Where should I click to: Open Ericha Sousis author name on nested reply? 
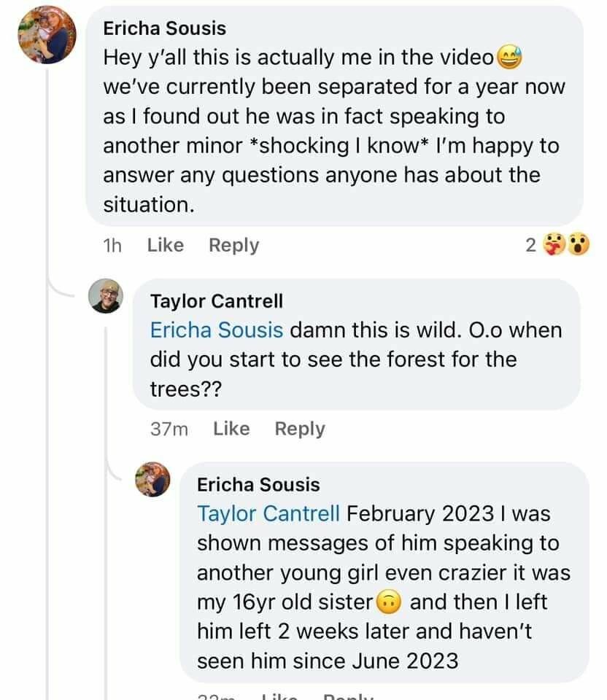tap(258, 485)
